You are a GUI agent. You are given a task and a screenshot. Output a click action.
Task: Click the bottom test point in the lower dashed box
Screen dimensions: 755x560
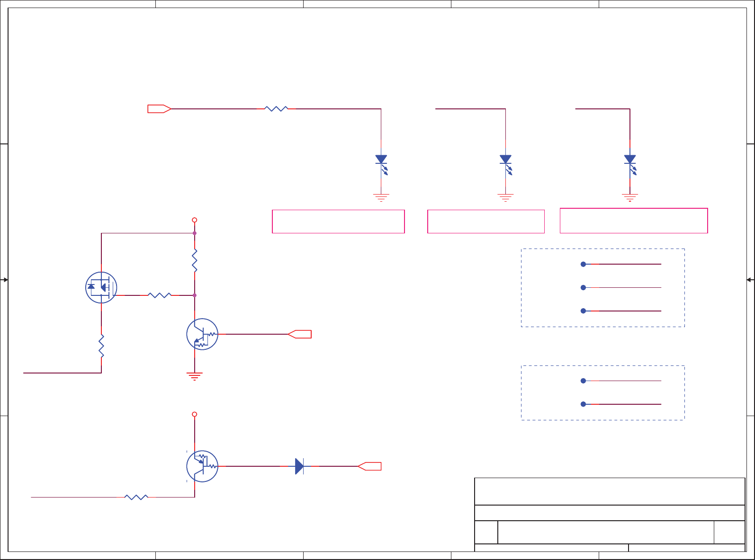(x=584, y=404)
